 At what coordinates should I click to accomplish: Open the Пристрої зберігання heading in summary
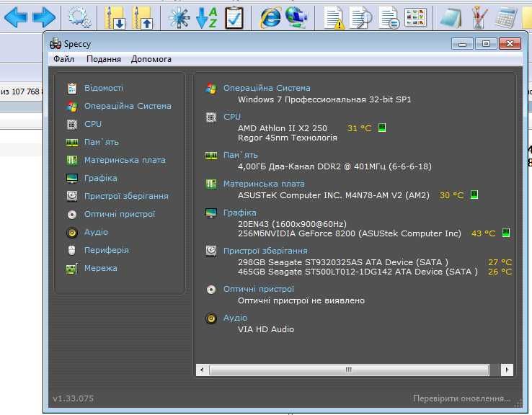coord(265,251)
